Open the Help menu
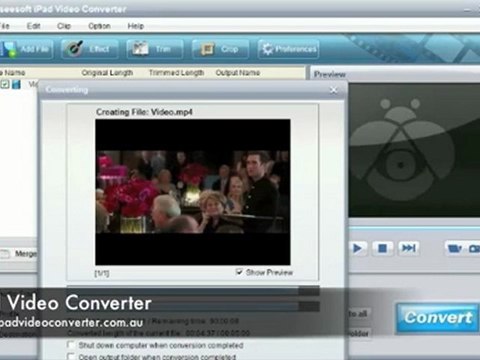 (x=136, y=26)
